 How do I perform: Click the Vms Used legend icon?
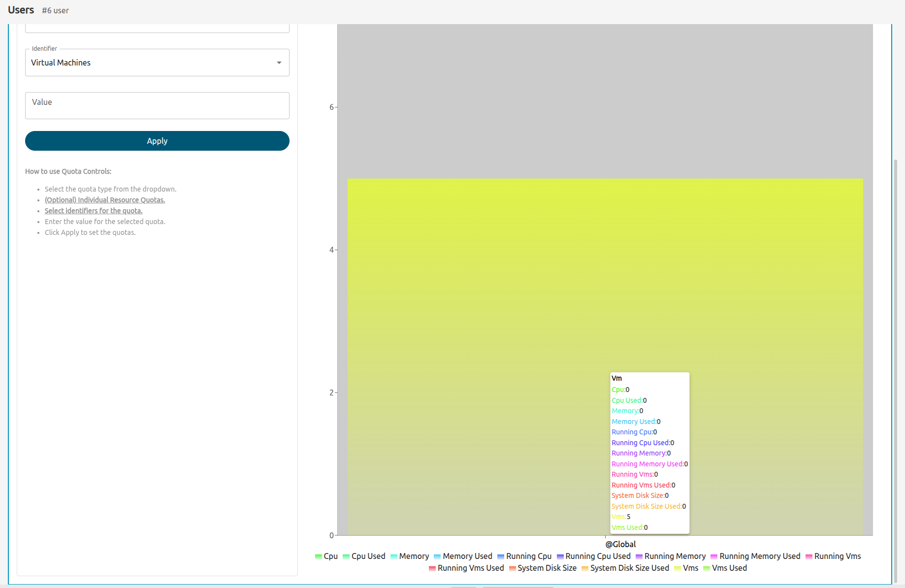click(x=707, y=568)
